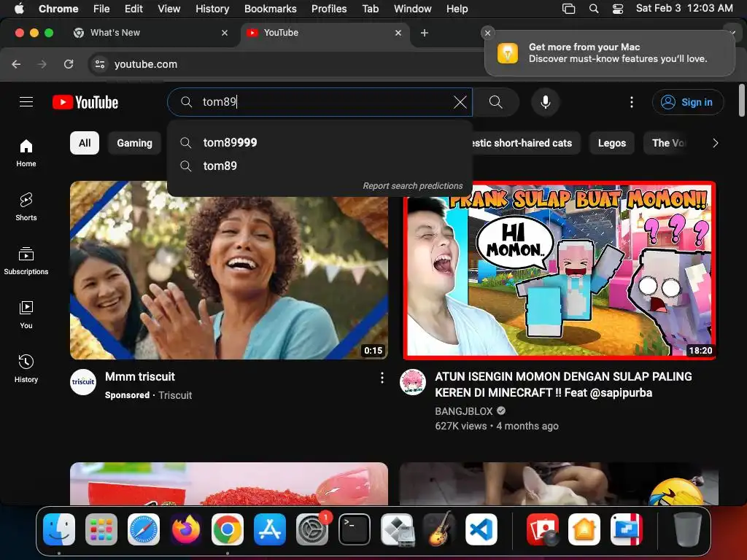
Task: Play the PRANK SULAP BUAT MOMON thumbnail
Action: (x=559, y=270)
